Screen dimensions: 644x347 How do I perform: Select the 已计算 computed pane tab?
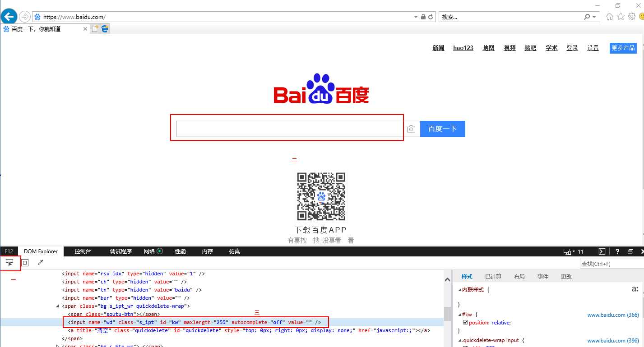coord(493,276)
